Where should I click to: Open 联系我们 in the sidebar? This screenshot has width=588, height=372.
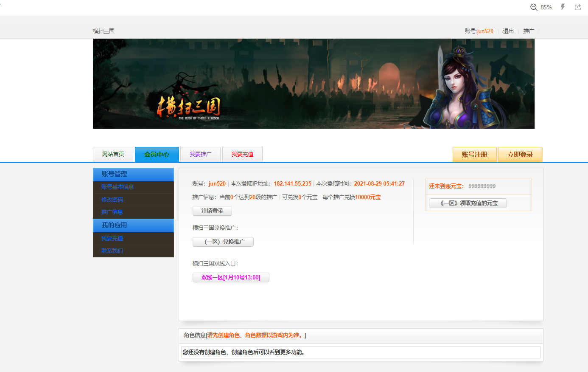(112, 251)
